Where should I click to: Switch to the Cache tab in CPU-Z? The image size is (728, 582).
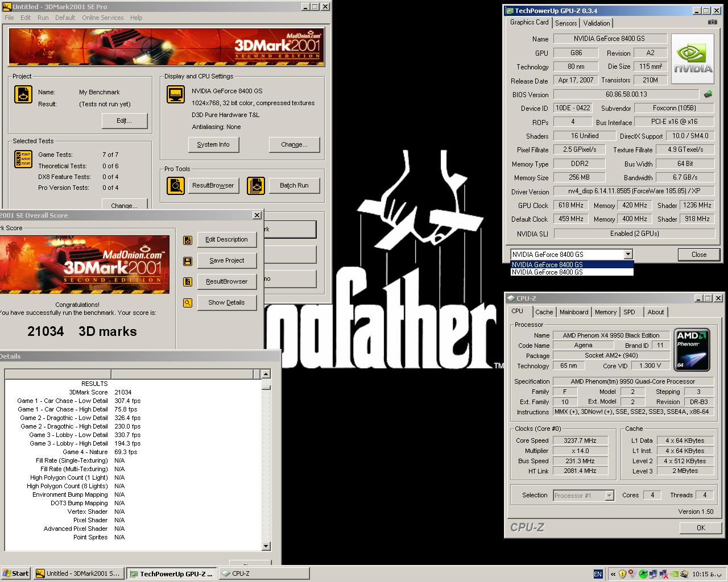tap(544, 312)
